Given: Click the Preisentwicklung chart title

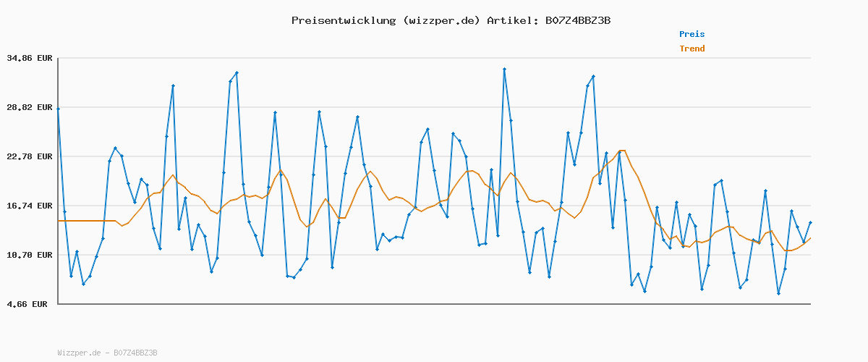Looking at the screenshot, I should (x=341, y=20).
